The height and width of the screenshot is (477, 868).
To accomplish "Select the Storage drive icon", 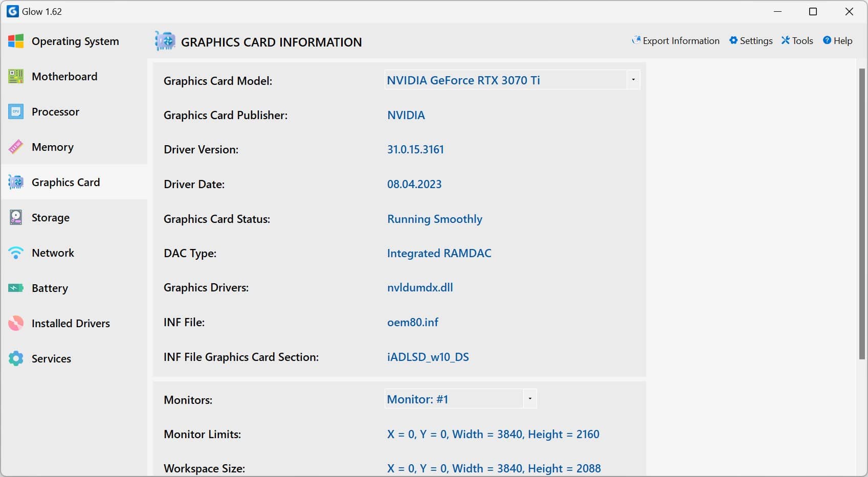I will 16,217.
